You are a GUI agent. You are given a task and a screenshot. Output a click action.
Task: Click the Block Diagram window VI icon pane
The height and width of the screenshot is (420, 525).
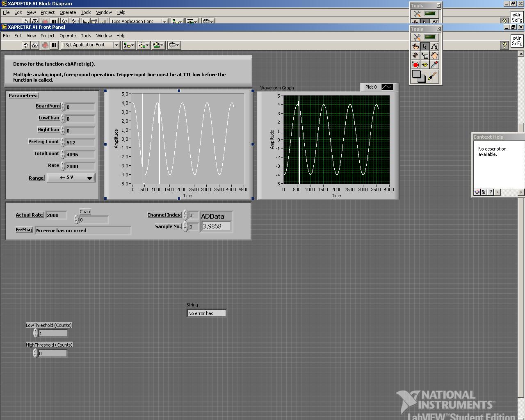click(517, 18)
